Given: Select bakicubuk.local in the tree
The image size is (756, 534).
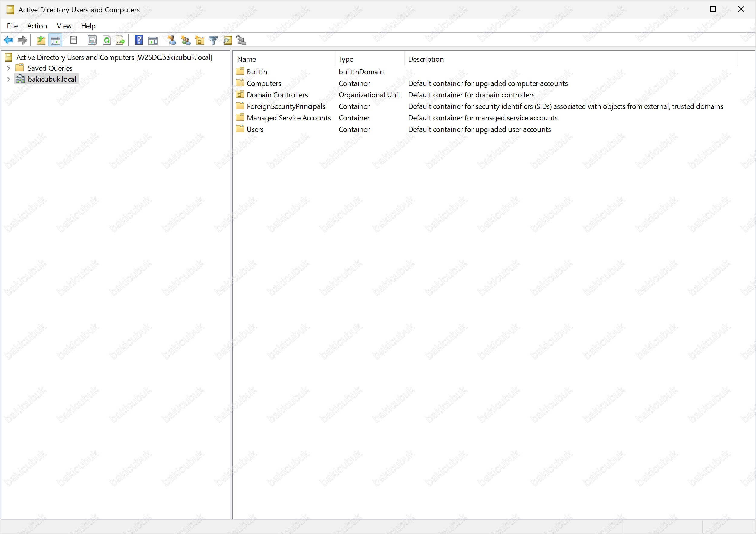Looking at the screenshot, I should tap(52, 79).
